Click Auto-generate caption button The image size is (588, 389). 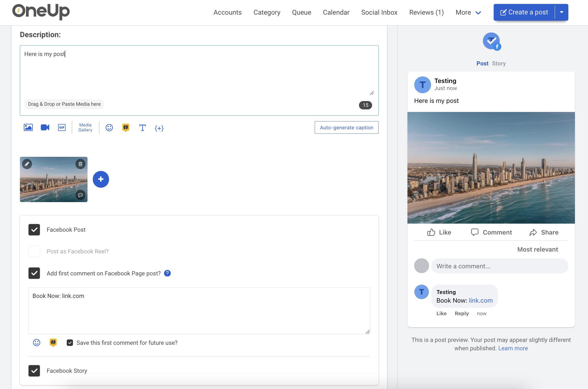346,127
